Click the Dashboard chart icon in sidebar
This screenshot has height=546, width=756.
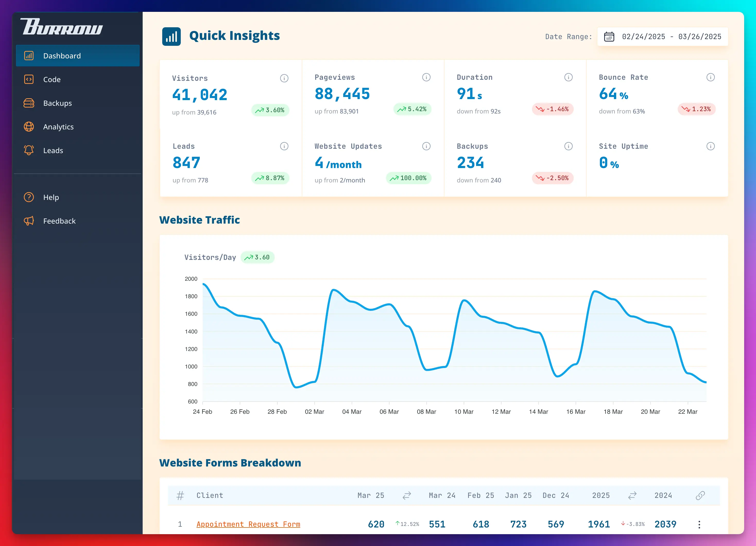coord(29,56)
